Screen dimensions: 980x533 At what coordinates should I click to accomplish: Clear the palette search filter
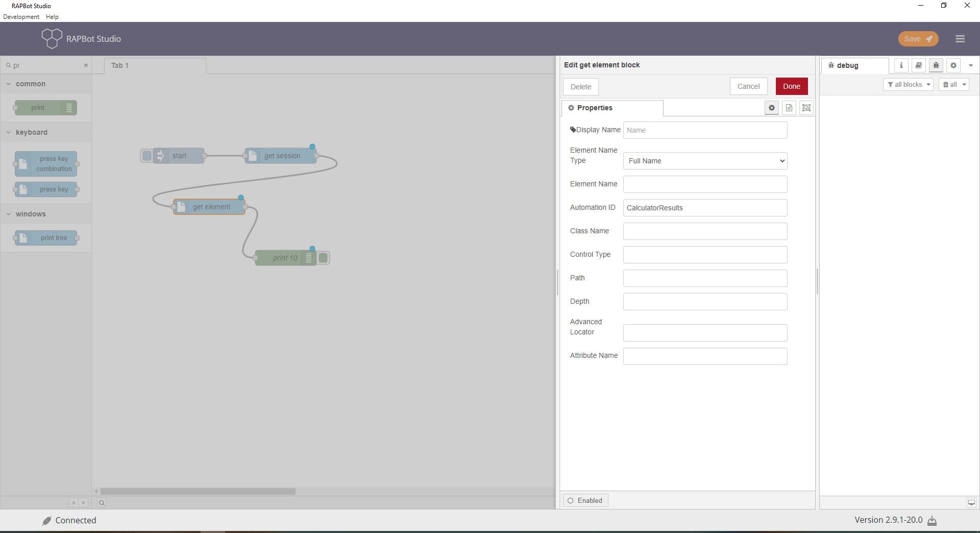coord(86,65)
